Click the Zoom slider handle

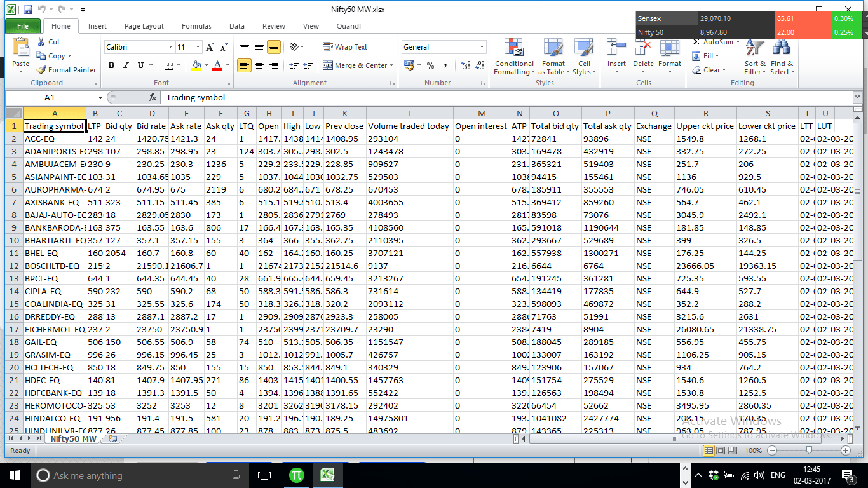(x=808, y=451)
